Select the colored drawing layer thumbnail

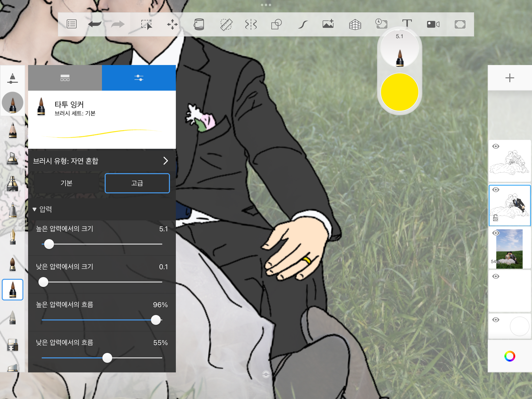[x=510, y=205]
